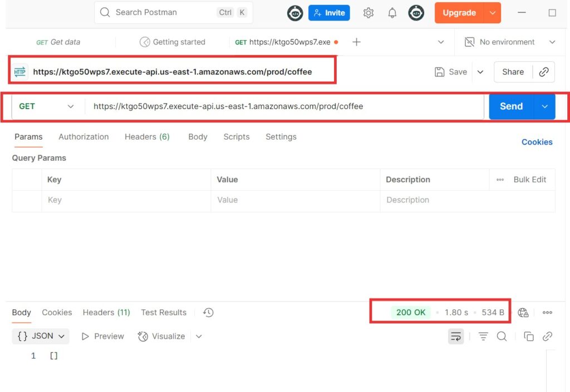The height and width of the screenshot is (392, 570).
Task: Click the query param Description field
Action: click(468, 200)
